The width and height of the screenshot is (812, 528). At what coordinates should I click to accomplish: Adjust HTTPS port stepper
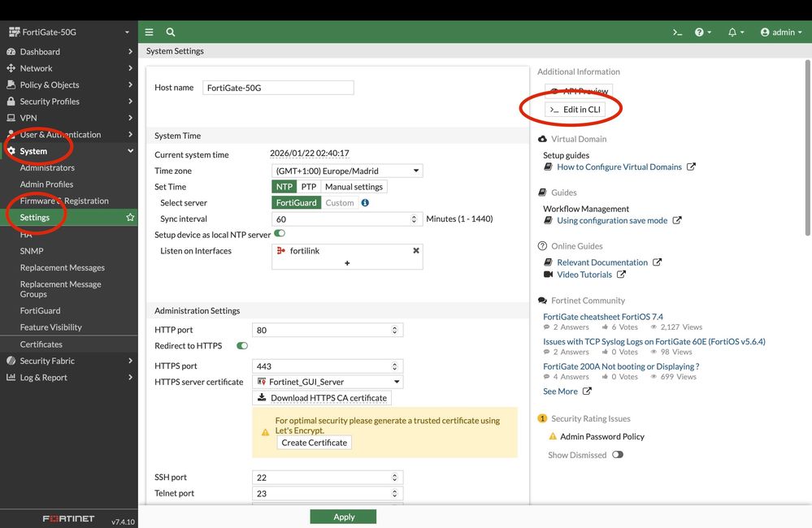click(394, 366)
